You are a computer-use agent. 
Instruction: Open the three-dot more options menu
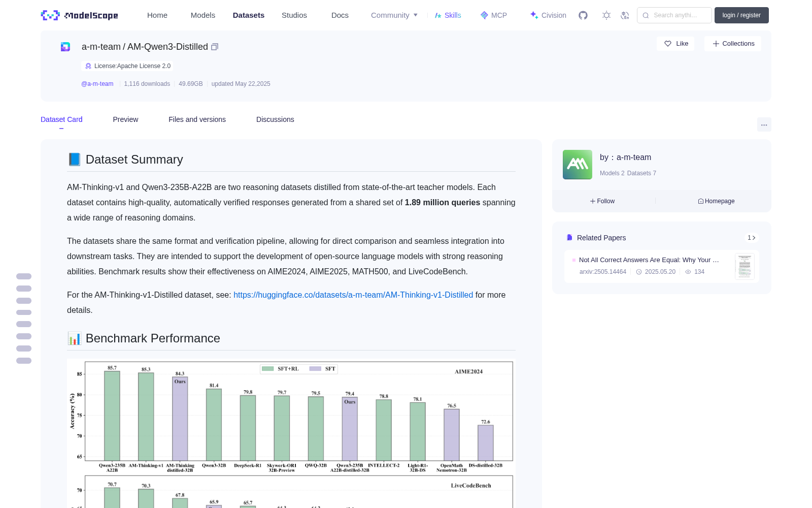click(x=764, y=124)
